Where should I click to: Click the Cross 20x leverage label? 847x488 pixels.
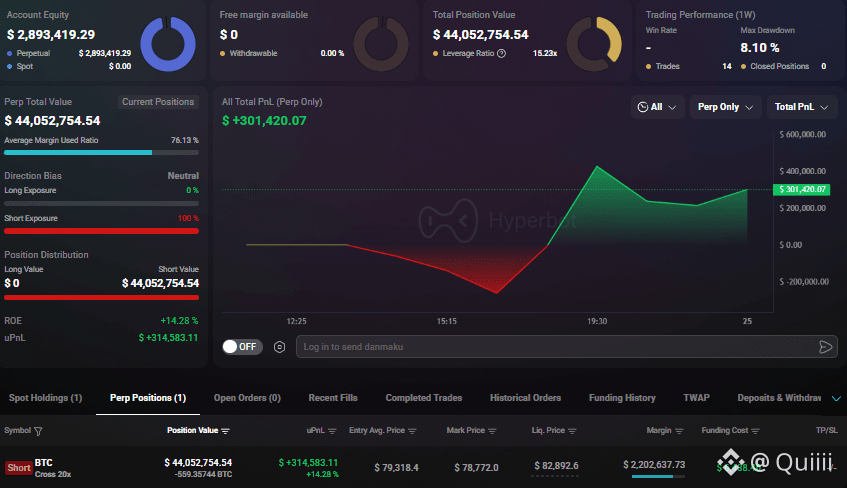53,474
